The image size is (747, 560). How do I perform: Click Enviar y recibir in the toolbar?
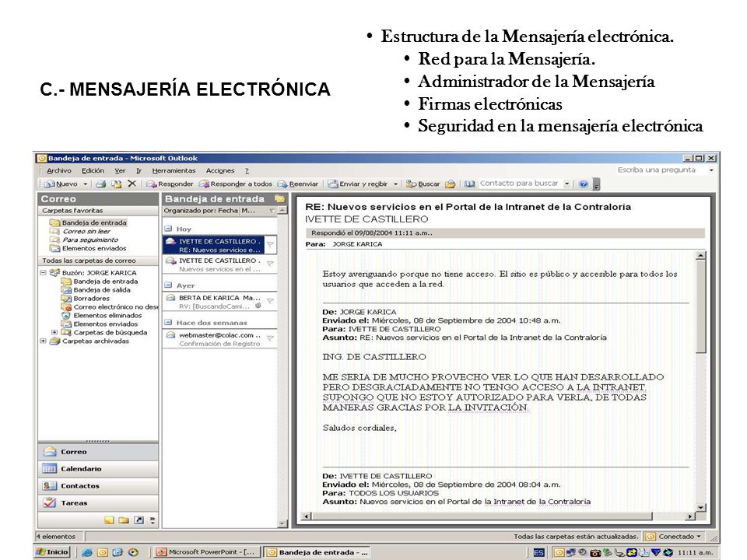357,184
